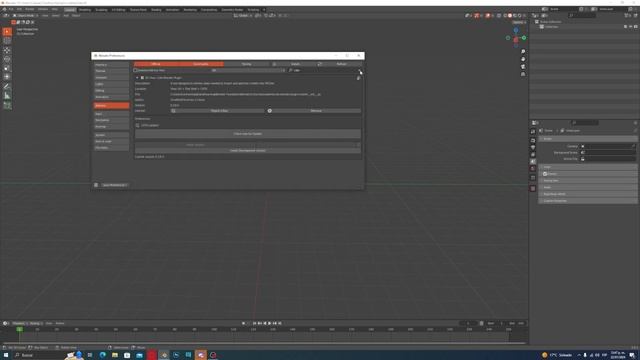
Task: Open the Global transform orientation dropdown
Action: [x=243, y=16]
